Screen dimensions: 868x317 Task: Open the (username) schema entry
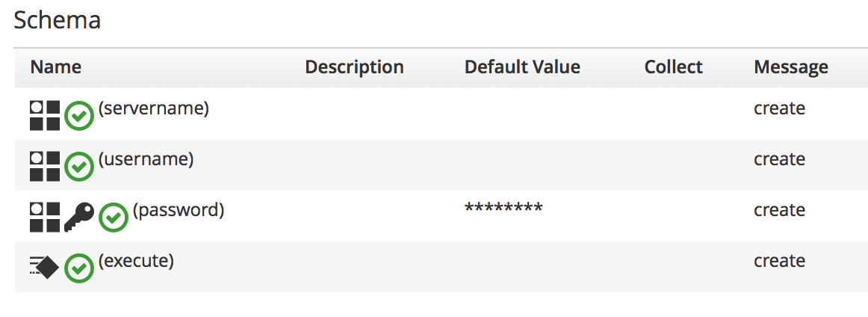(x=146, y=159)
